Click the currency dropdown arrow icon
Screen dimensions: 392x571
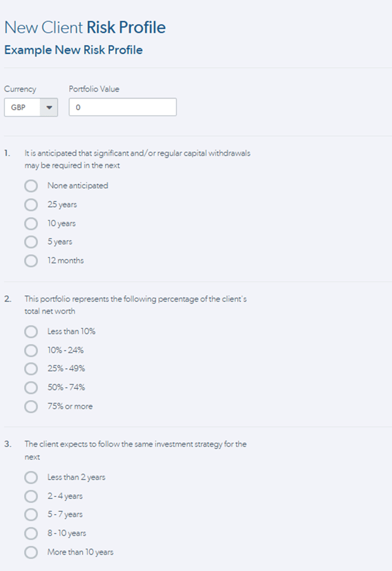coord(49,107)
